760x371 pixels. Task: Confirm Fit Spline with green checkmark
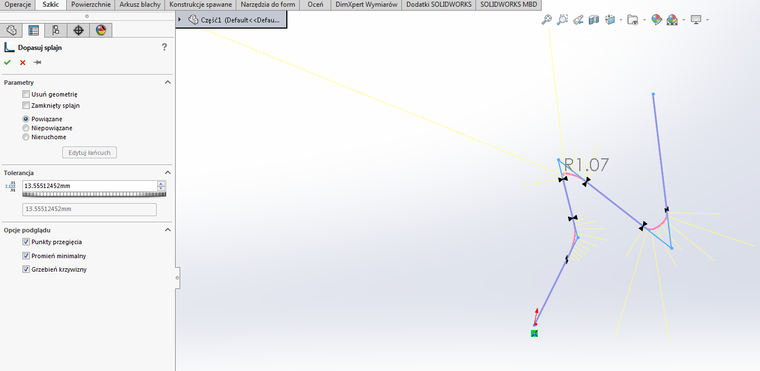[x=7, y=62]
